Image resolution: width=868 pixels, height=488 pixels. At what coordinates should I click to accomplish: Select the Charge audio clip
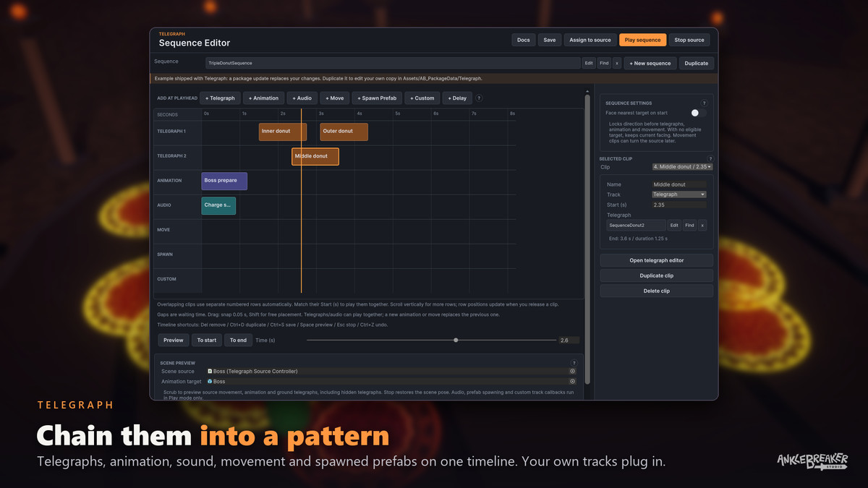tap(218, 205)
